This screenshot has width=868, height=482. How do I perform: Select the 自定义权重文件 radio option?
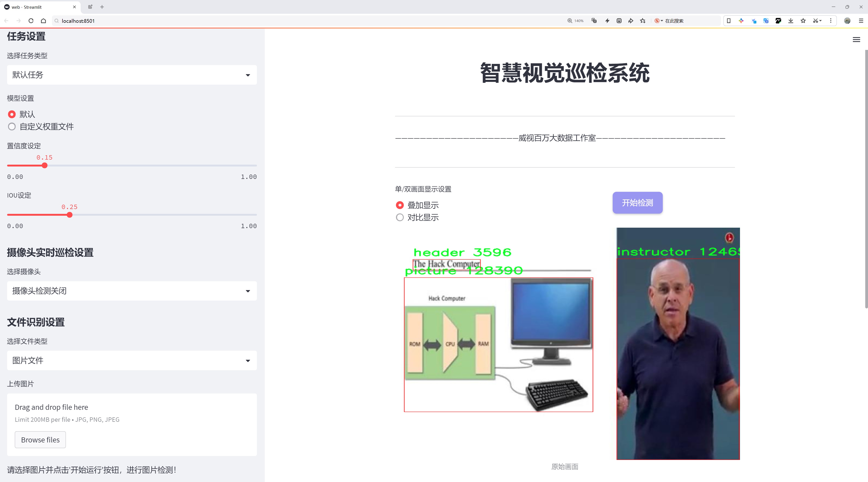(x=12, y=126)
